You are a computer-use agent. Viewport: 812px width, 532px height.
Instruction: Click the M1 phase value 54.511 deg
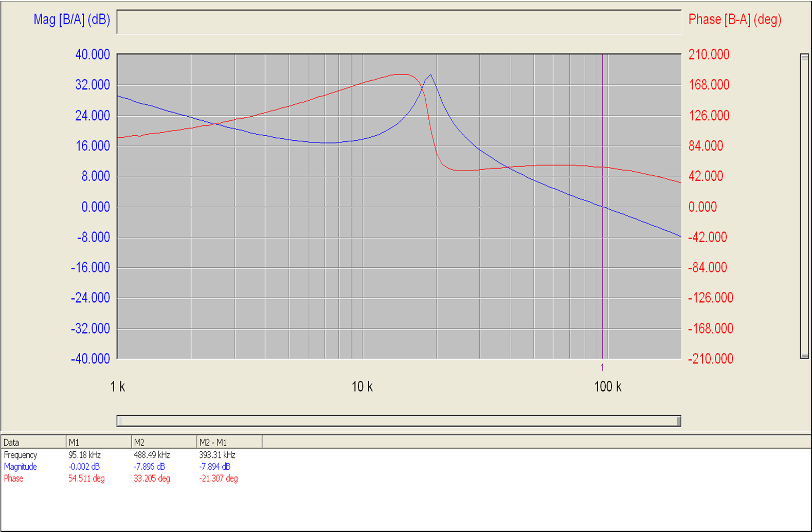[86, 479]
